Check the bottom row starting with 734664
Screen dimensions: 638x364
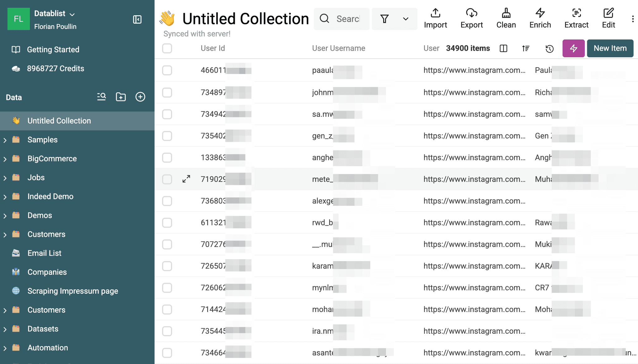[167, 353]
